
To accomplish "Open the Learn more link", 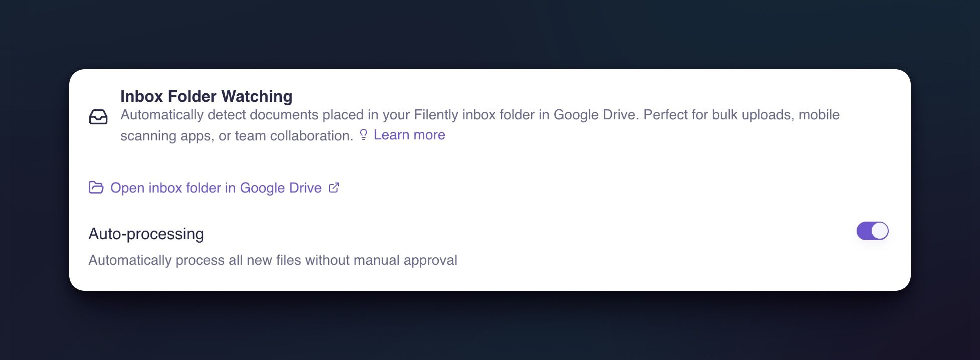I will click(409, 135).
